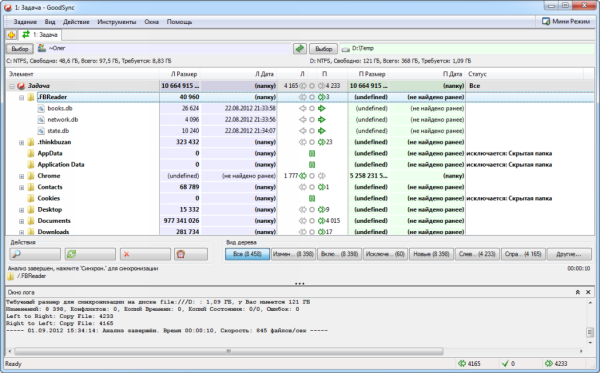600x373 pixels.
Task: Open the Действие menu
Action: pyautogui.click(x=76, y=22)
